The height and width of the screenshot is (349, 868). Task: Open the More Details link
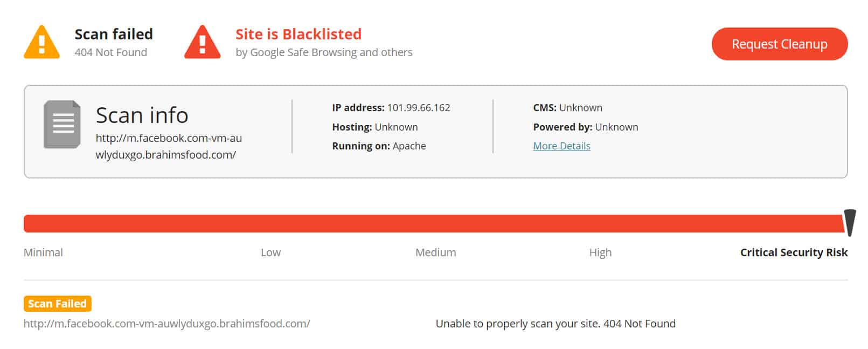561,146
